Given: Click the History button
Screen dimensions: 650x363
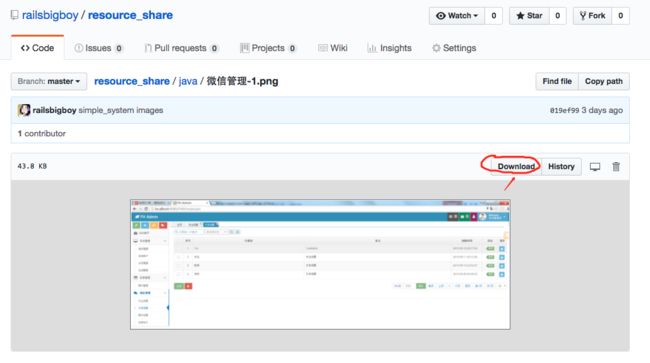Looking at the screenshot, I should [x=561, y=167].
